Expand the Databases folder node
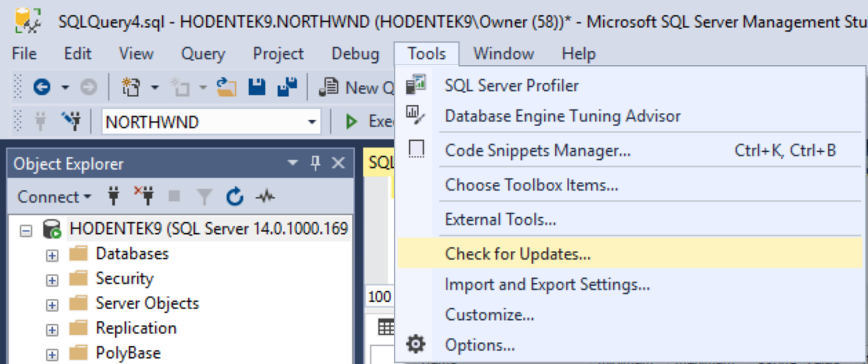This screenshot has height=364, width=868. click(x=52, y=255)
